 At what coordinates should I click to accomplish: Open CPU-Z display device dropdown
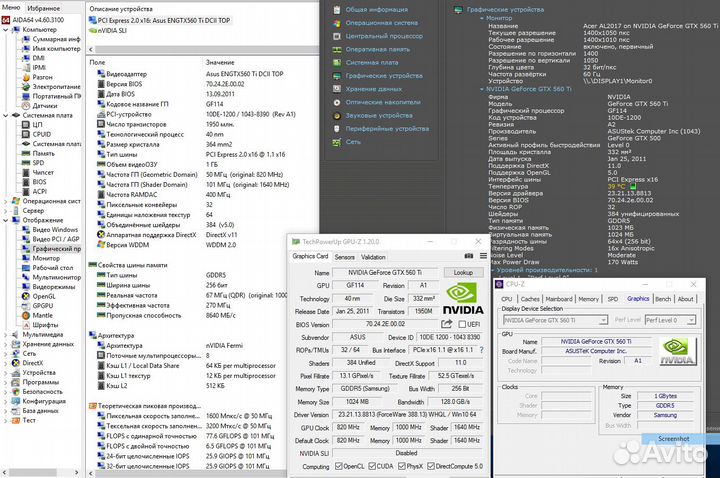[x=603, y=320]
